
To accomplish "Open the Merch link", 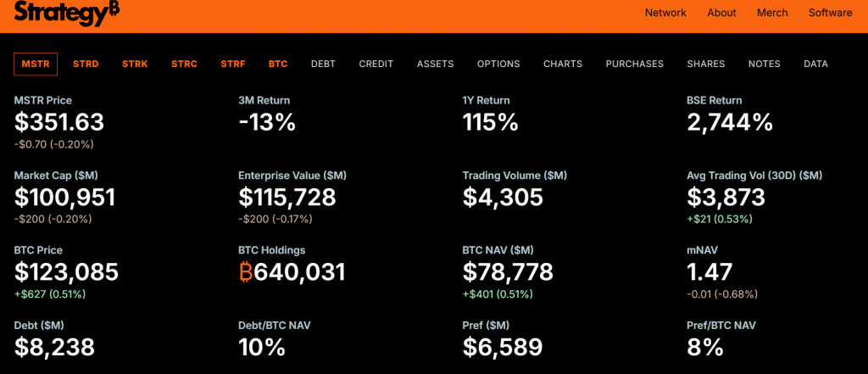I will (x=772, y=13).
